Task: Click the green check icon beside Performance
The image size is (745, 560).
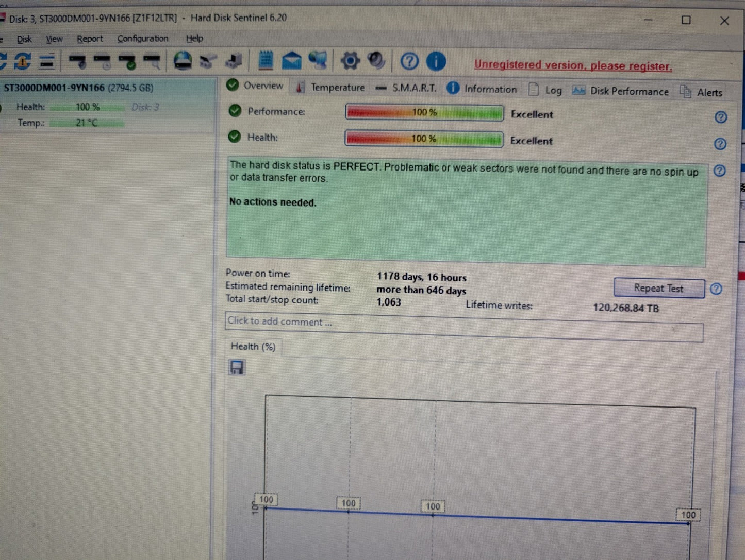Action: pyautogui.click(x=235, y=110)
